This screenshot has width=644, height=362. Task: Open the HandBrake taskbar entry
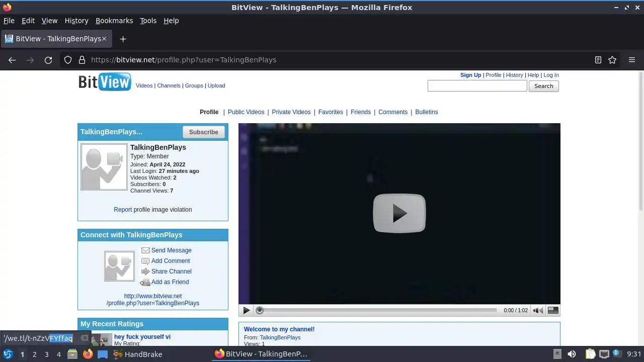pyautogui.click(x=137, y=354)
